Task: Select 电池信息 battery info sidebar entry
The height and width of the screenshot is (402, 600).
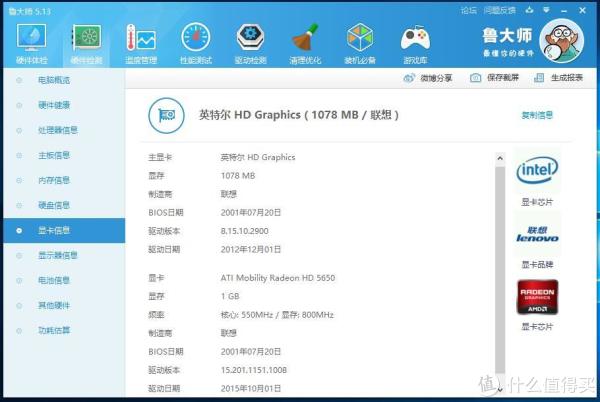Action: point(54,280)
